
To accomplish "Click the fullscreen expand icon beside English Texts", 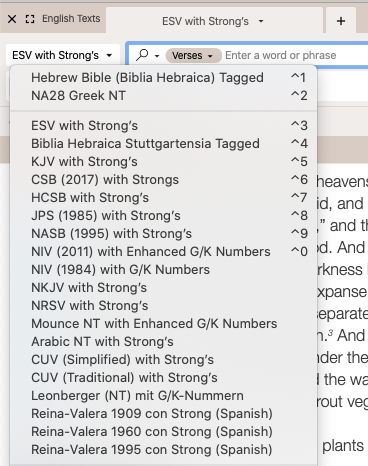I will (x=30, y=19).
